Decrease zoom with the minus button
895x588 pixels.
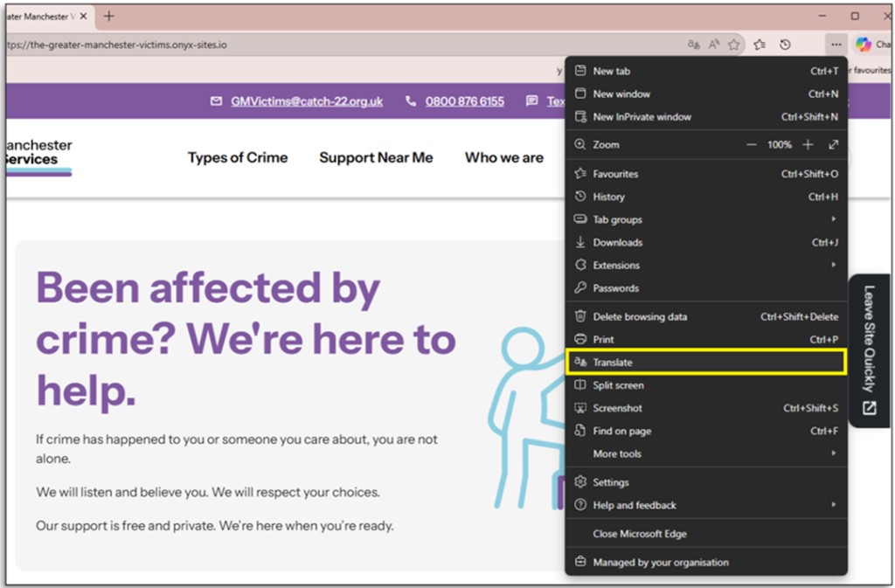pos(752,145)
